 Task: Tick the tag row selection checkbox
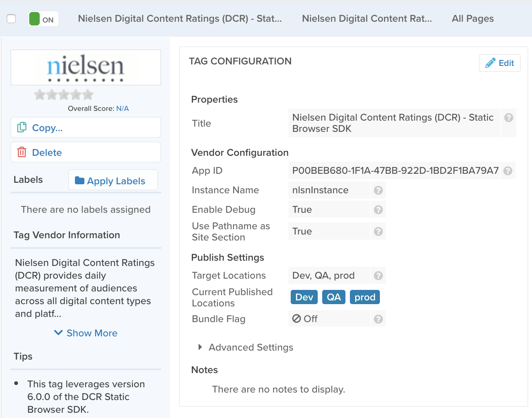(11, 19)
